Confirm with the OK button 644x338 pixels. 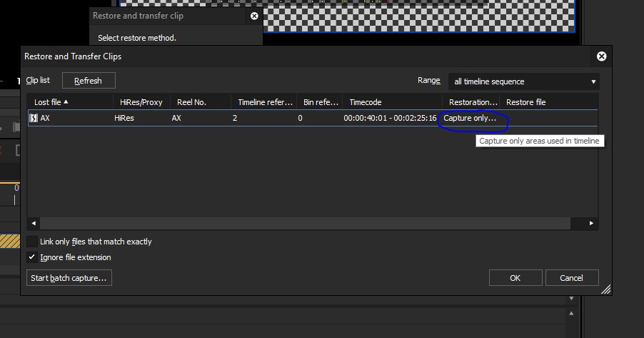click(x=515, y=278)
